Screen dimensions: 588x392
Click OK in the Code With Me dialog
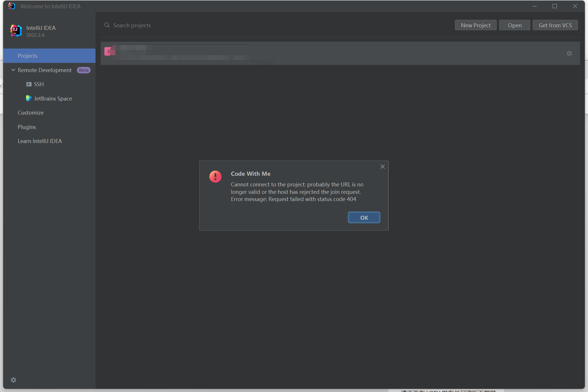point(364,217)
